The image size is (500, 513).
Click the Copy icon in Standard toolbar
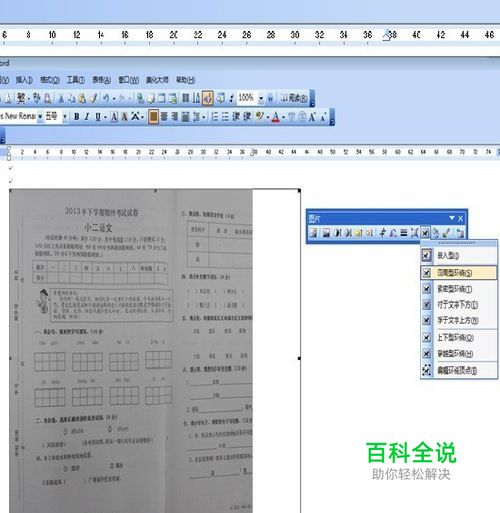(71, 98)
